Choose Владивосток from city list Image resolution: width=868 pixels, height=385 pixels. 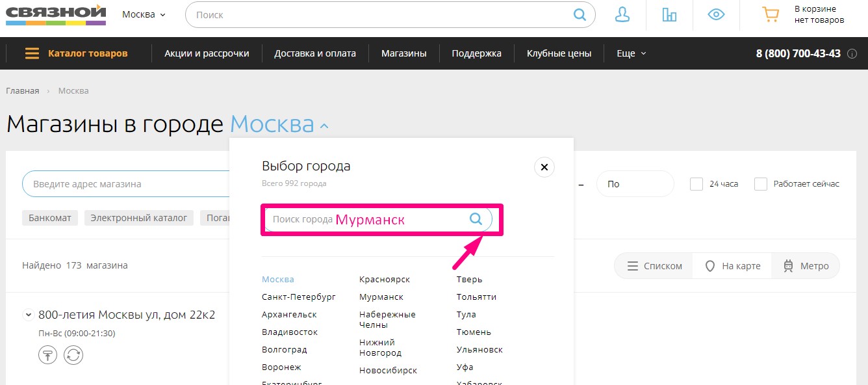(290, 332)
